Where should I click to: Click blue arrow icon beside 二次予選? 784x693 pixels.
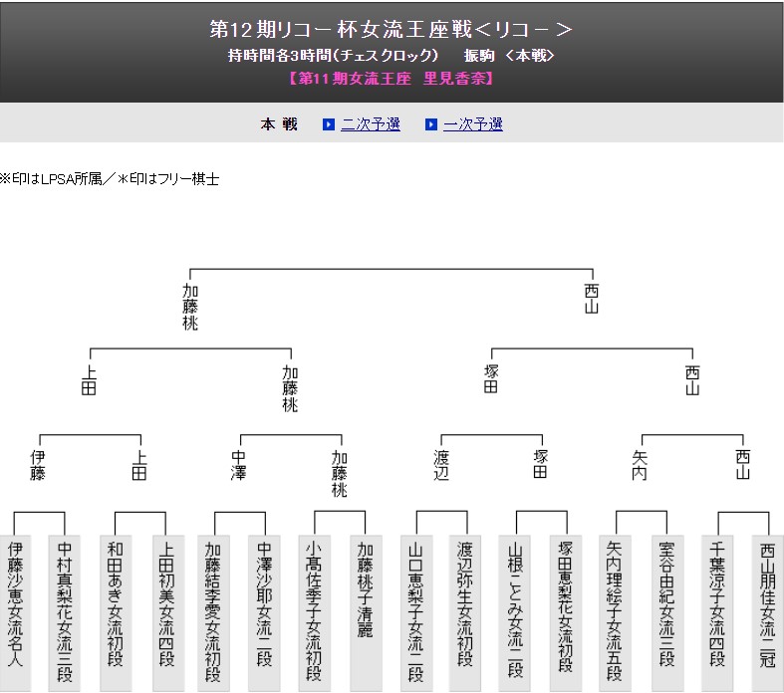[x=329, y=124]
